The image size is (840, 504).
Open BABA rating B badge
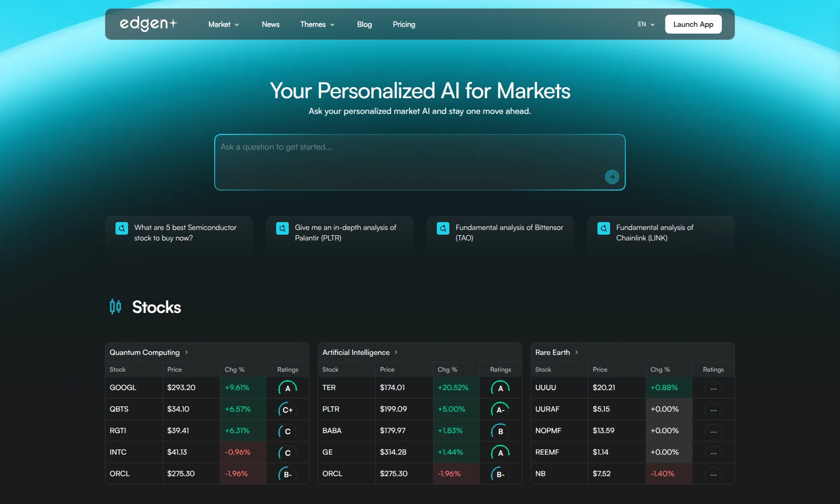(x=500, y=432)
